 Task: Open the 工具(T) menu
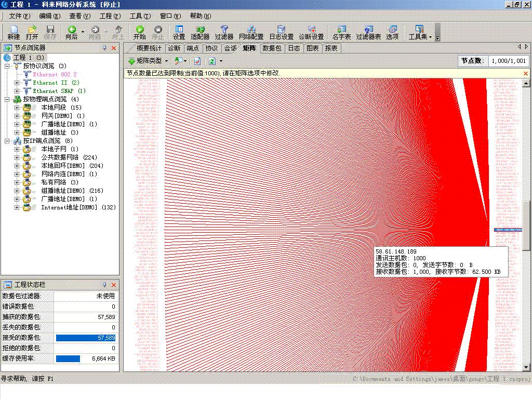click(x=140, y=16)
